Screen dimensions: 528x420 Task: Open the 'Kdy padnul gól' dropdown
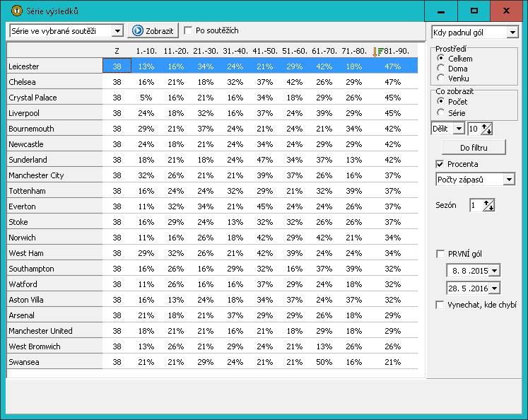click(x=512, y=33)
